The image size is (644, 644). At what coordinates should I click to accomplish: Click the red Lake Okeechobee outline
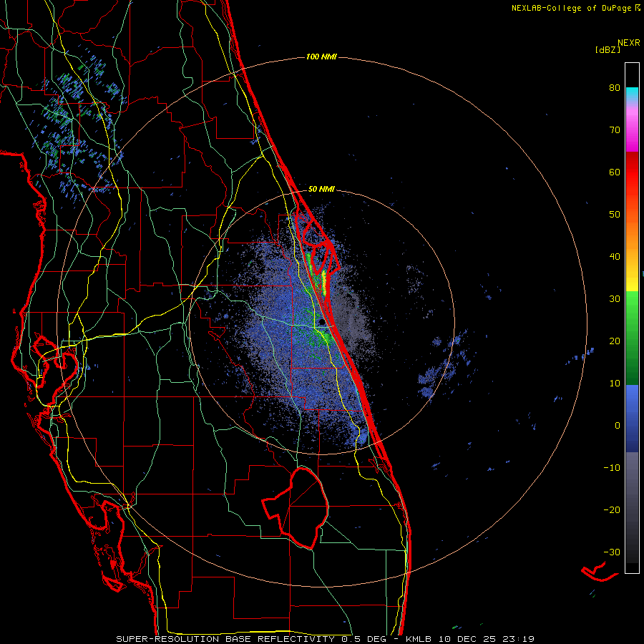296,507
